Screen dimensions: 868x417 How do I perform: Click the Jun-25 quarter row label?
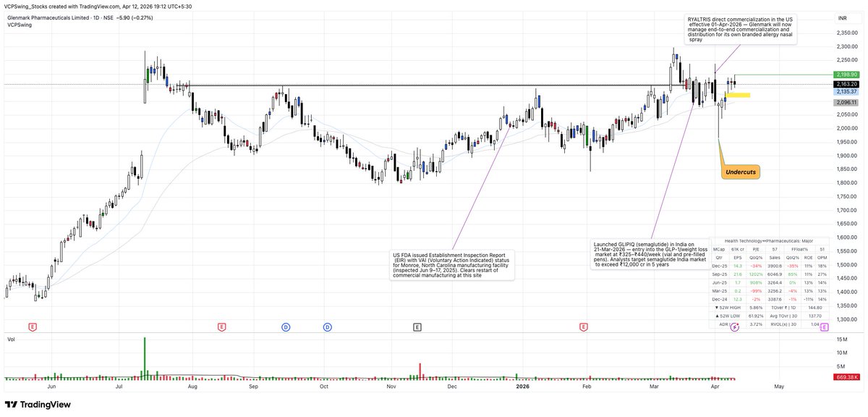pyautogui.click(x=720, y=282)
